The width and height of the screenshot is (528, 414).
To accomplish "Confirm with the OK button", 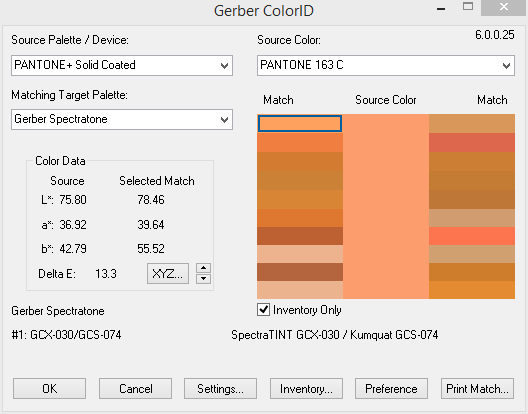I will (50, 389).
